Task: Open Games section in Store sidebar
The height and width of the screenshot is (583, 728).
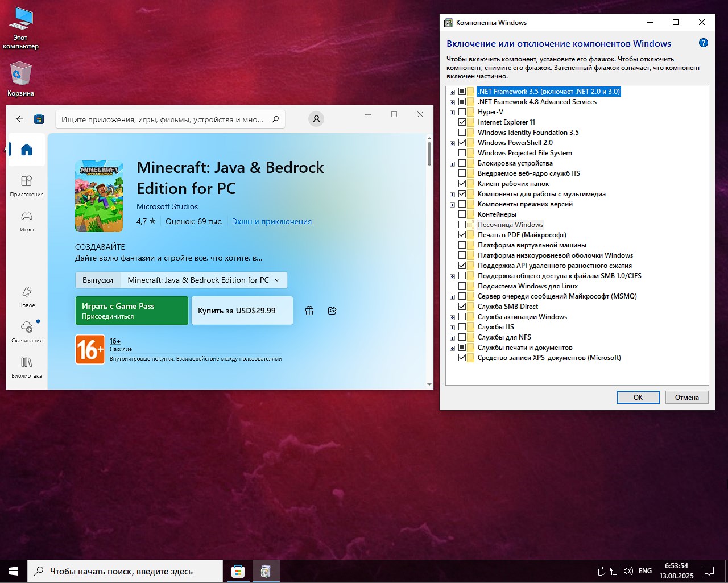Action: click(27, 221)
